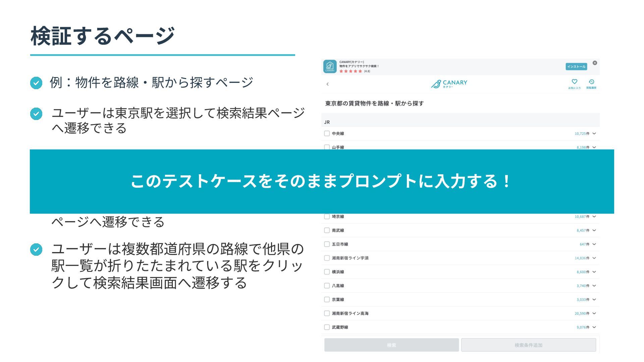Screen dimensions: 644x362
Task: Open the browsing history icon (閲覧履歴)
Action: [591, 82]
